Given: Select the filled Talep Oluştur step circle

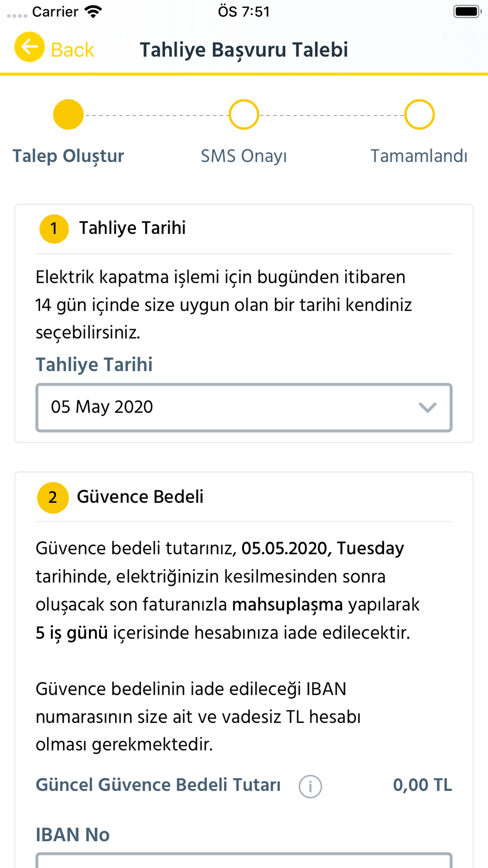Looking at the screenshot, I should tap(68, 115).
